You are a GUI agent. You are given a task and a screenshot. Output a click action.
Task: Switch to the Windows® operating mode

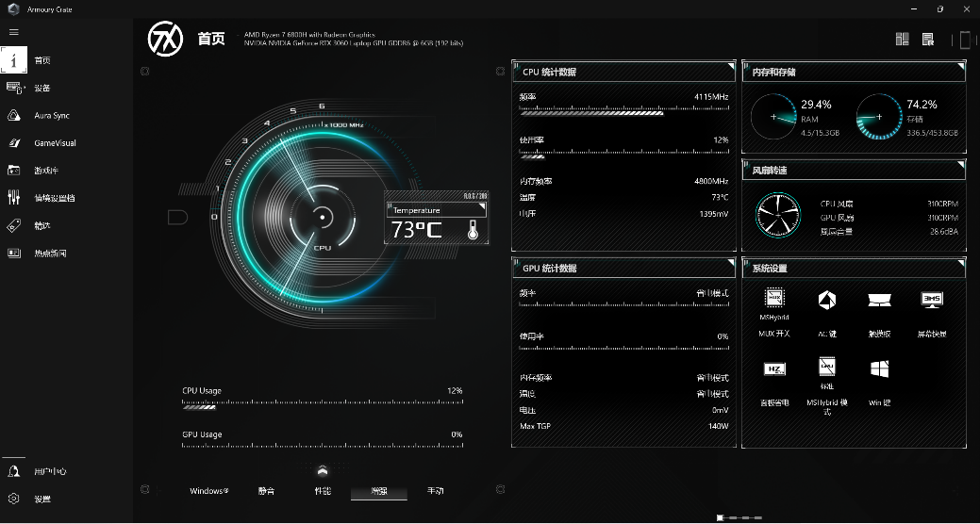pyautogui.click(x=208, y=491)
